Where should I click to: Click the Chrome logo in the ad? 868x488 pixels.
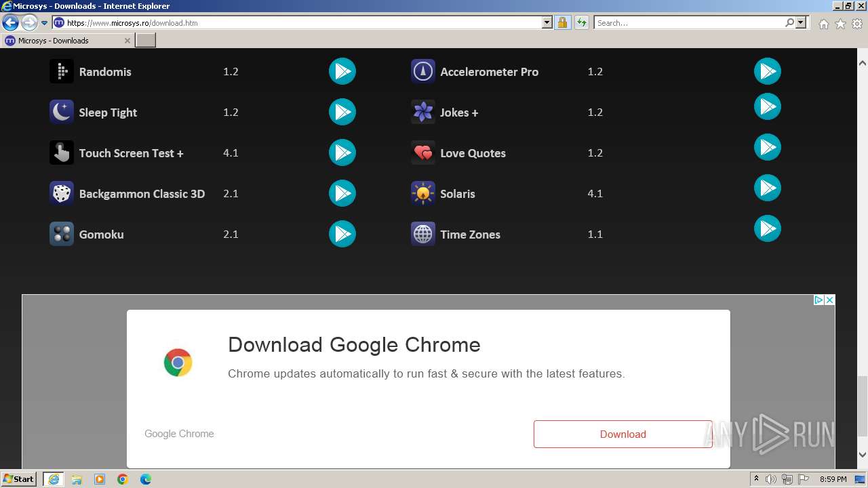click(x=178, y=363)
